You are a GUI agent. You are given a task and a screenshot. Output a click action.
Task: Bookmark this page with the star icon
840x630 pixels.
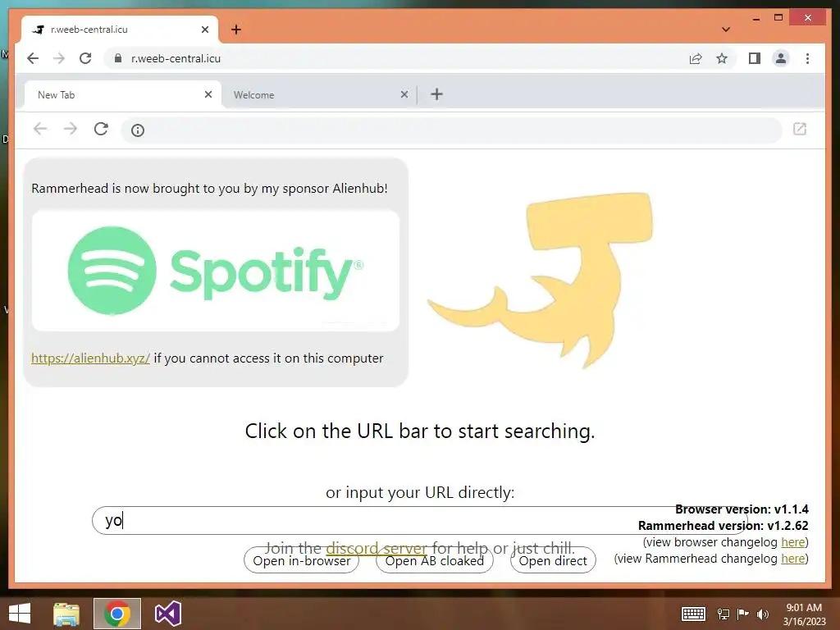(x=722, y=58)
